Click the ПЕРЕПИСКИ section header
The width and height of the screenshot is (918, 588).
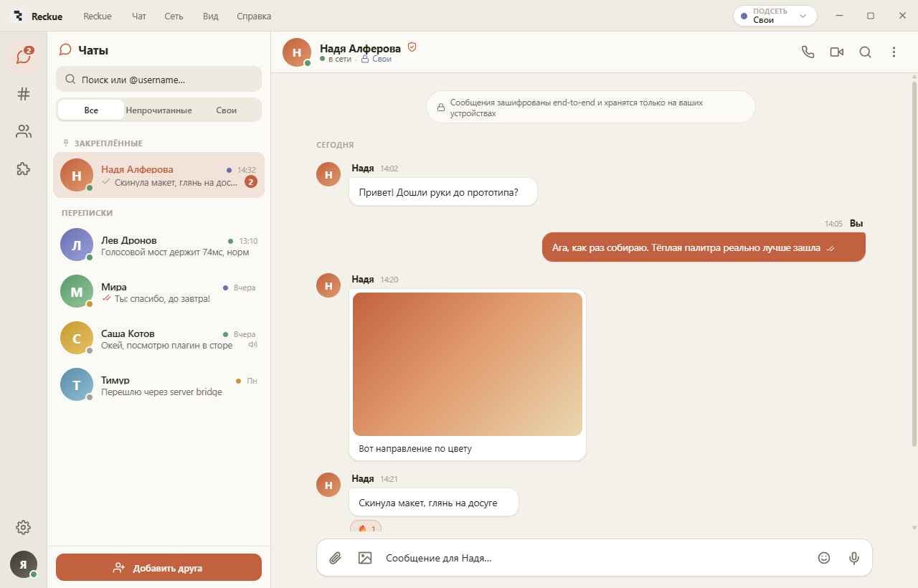87,213
